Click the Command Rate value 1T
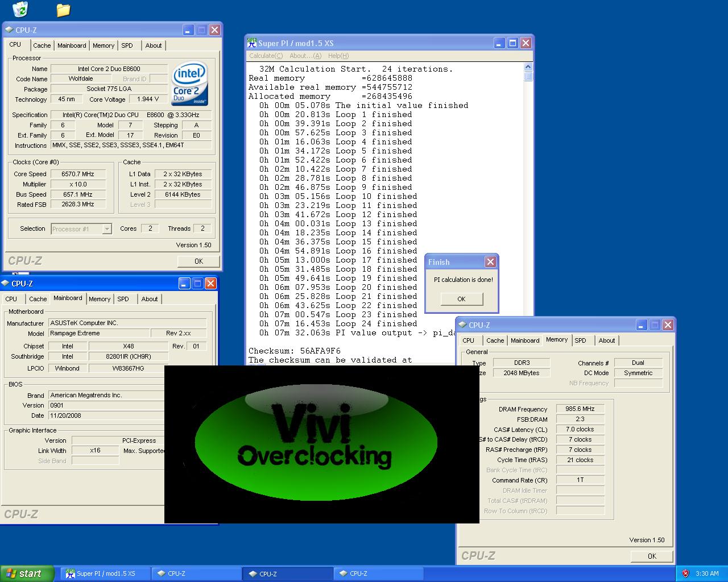 580,480
